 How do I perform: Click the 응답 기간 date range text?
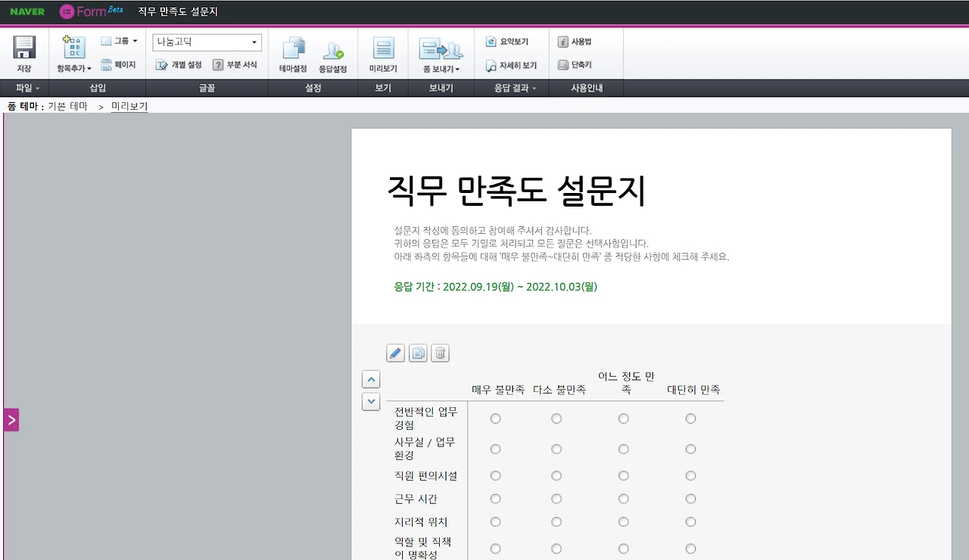point(496,287)
